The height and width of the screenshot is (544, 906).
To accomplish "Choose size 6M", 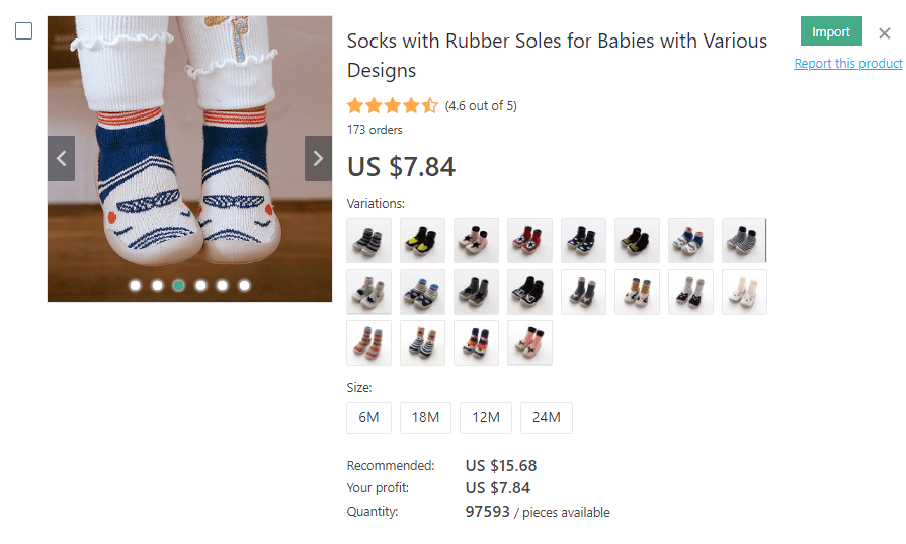I will pyautogui.click(x=369, y=417).
